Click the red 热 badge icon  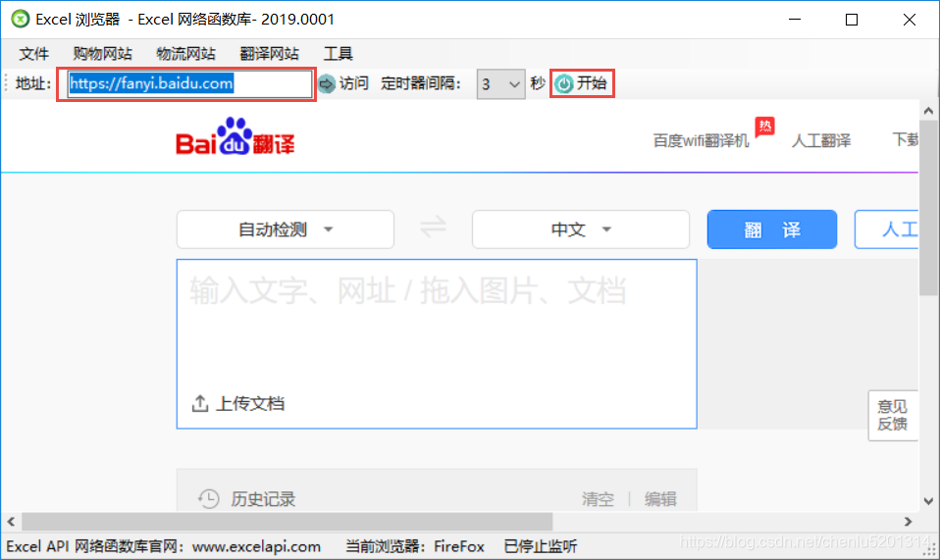764,127
